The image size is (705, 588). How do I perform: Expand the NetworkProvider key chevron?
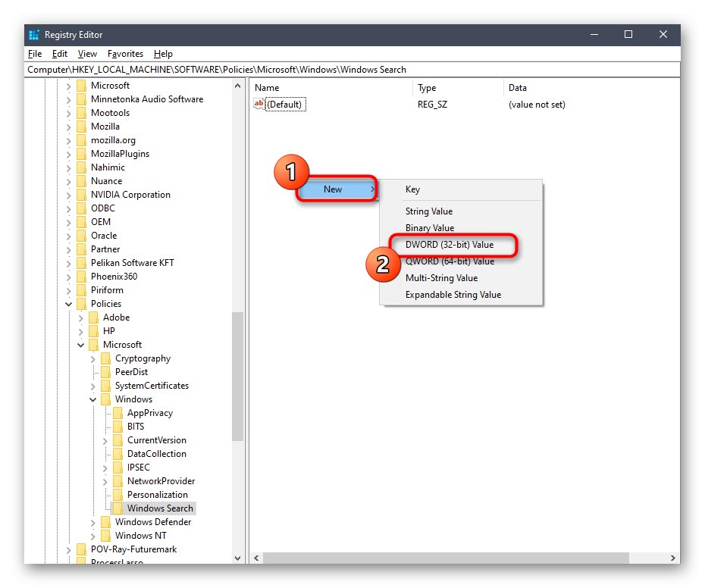click(105, 481)
